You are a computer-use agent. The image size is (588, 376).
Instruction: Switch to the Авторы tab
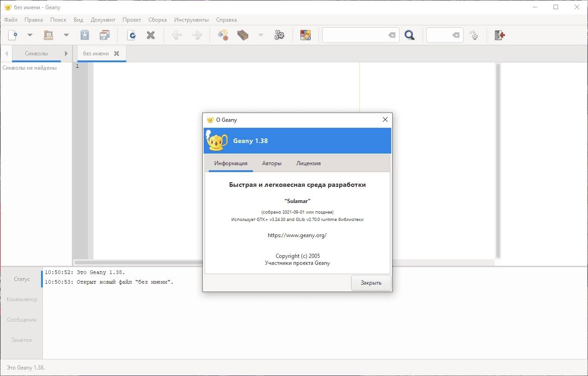point(272,163)
